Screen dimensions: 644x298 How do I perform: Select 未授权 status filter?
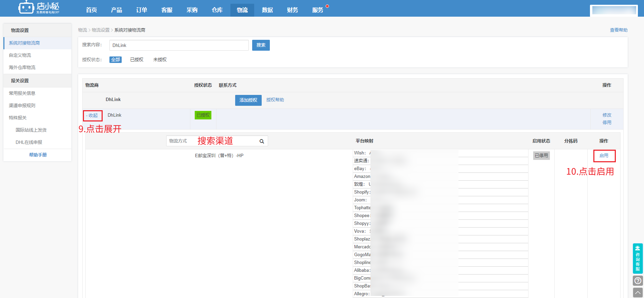tap(160, 60)
